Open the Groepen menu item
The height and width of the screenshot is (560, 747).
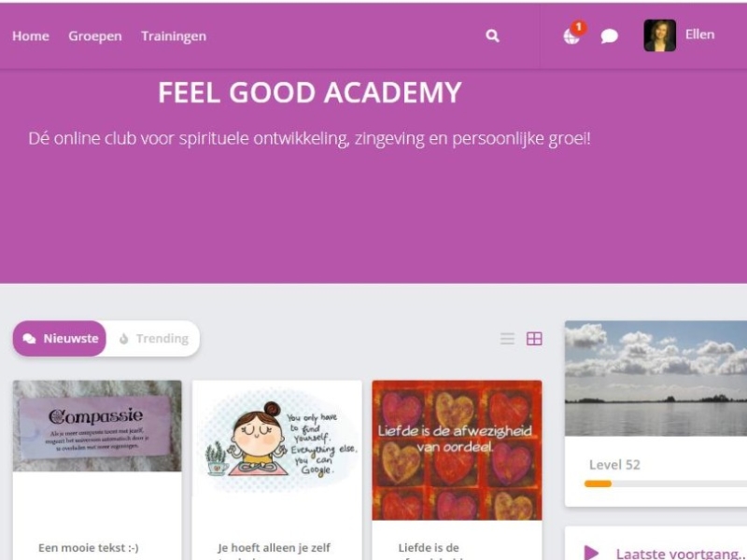[x=95, y=36]
